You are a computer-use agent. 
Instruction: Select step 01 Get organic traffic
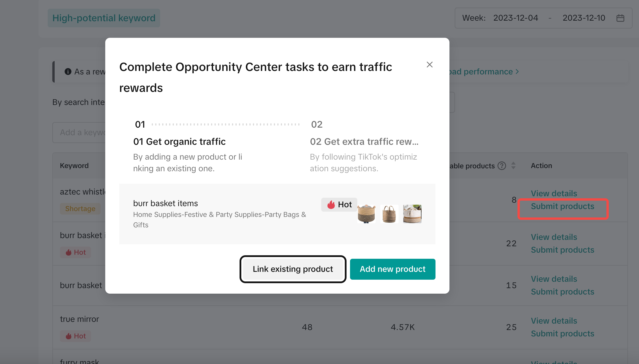click(x=179, y=142)
